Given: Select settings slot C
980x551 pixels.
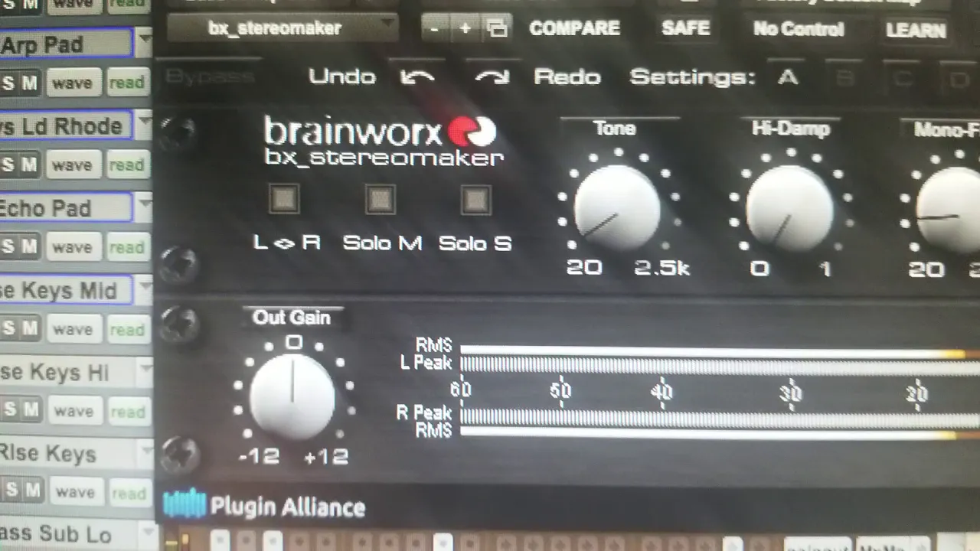Looking at the screenshot, I should click(902, 77).
